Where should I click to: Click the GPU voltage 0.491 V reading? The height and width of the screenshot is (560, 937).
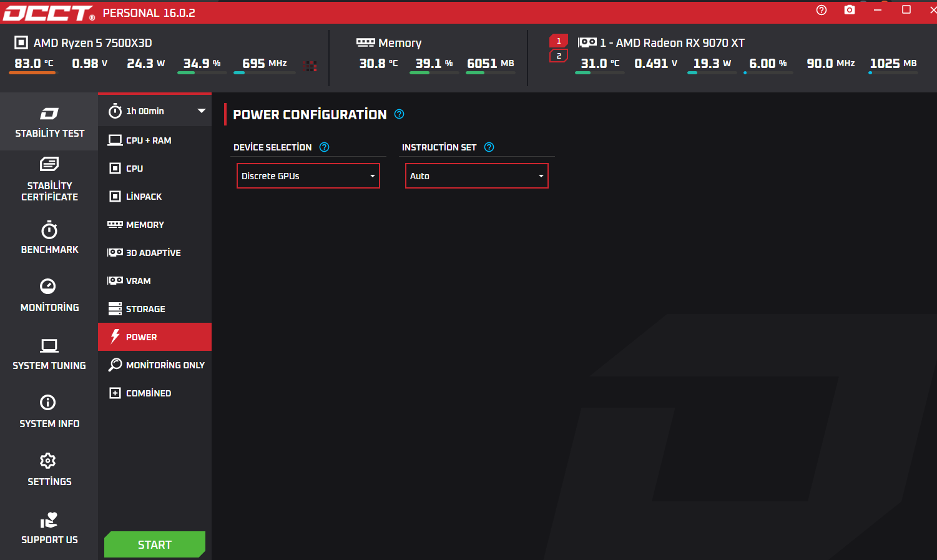click(656, 64)
